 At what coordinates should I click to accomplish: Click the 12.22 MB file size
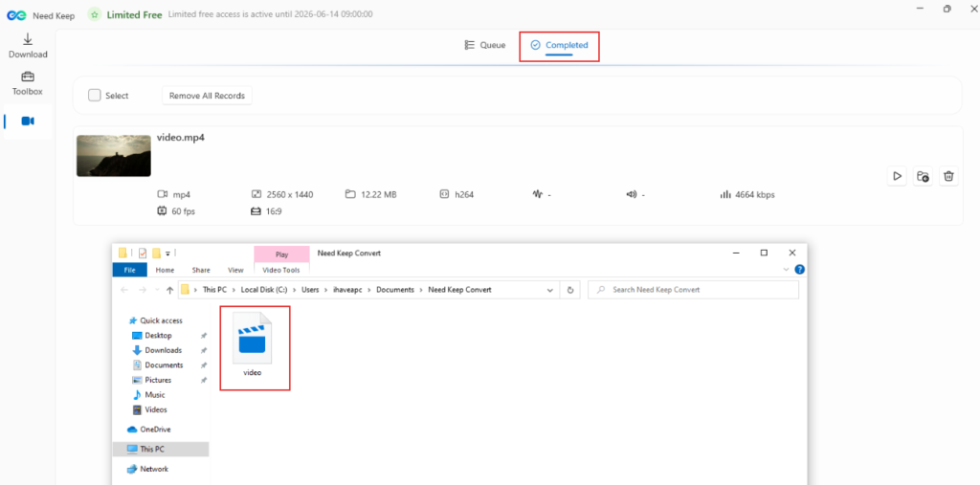[379, 195]
